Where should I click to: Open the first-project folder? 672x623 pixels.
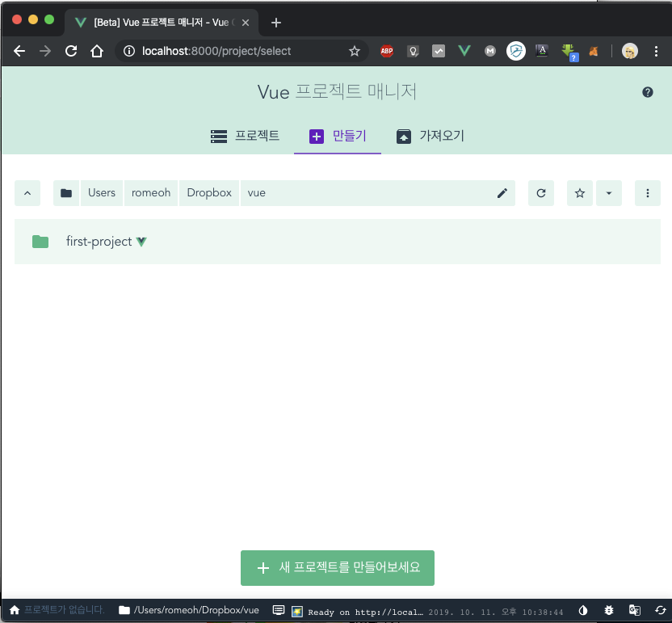point(338,242)
